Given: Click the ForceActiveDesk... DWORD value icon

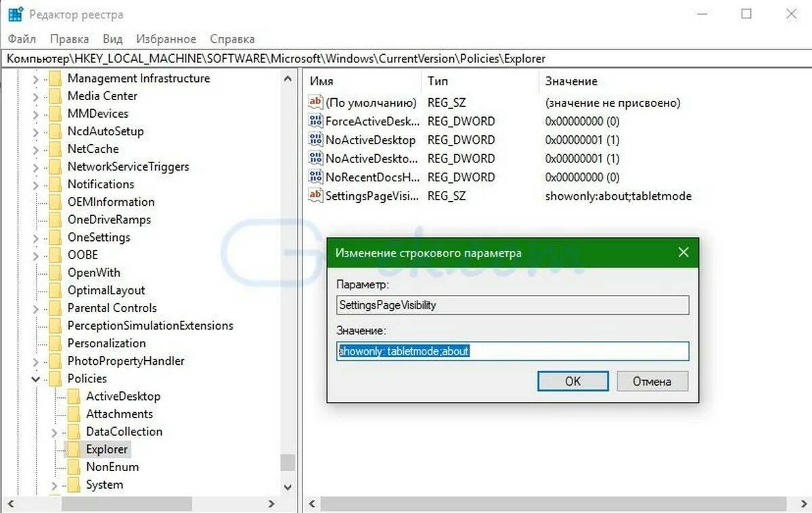Looking at the screenshot, I should [x=315, y=121].
